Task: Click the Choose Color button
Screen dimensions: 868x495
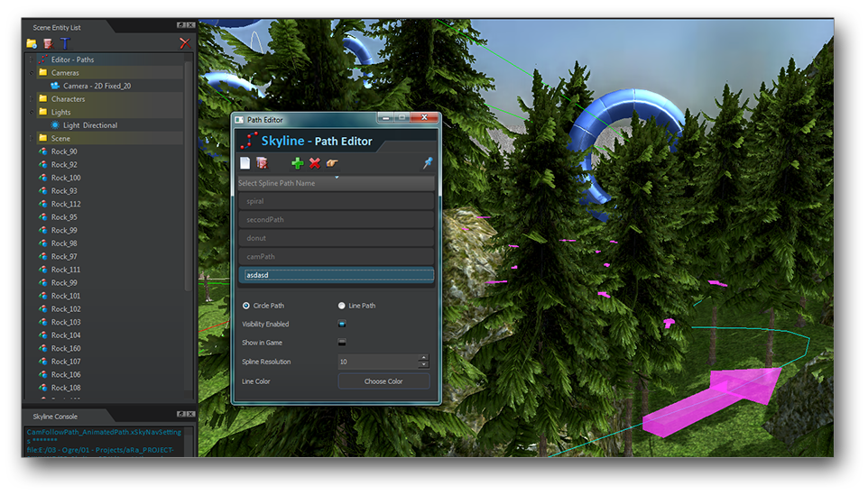Action: pos(383,381)
